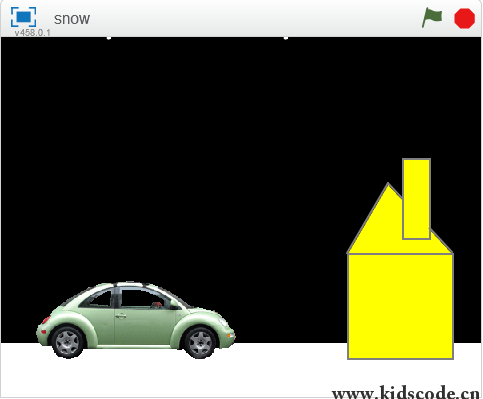Image resolution: width=483 pixels, height=399 pixels.
Task: Click the yellow square house body
Action: 400,306
